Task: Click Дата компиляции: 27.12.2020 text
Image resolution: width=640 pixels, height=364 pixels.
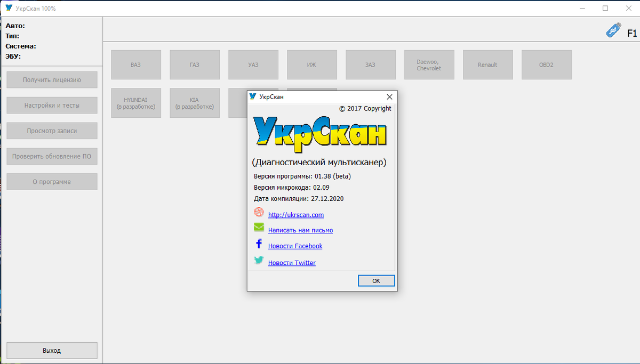Action: (299, 199)
